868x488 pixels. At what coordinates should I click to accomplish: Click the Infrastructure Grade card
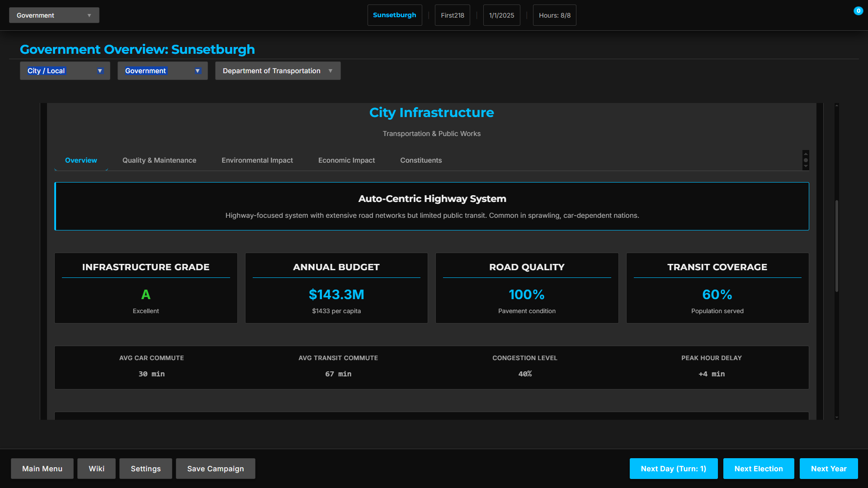coord(146,288)
